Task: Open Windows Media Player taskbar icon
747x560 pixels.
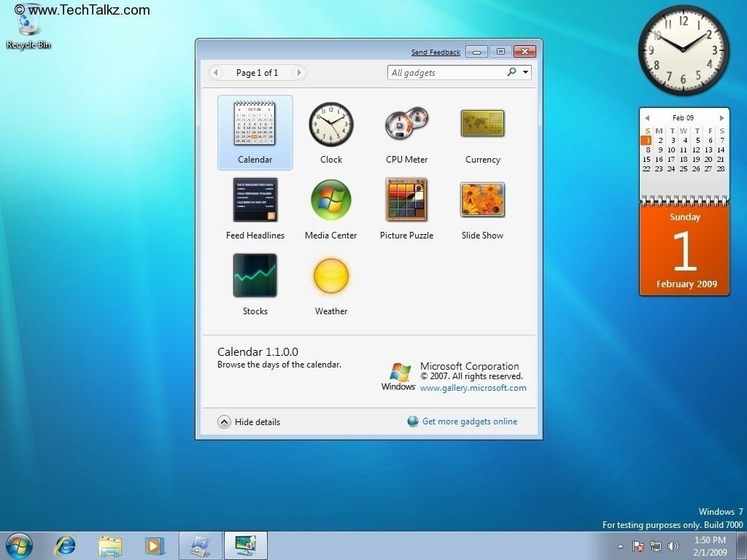Action: 155,545
